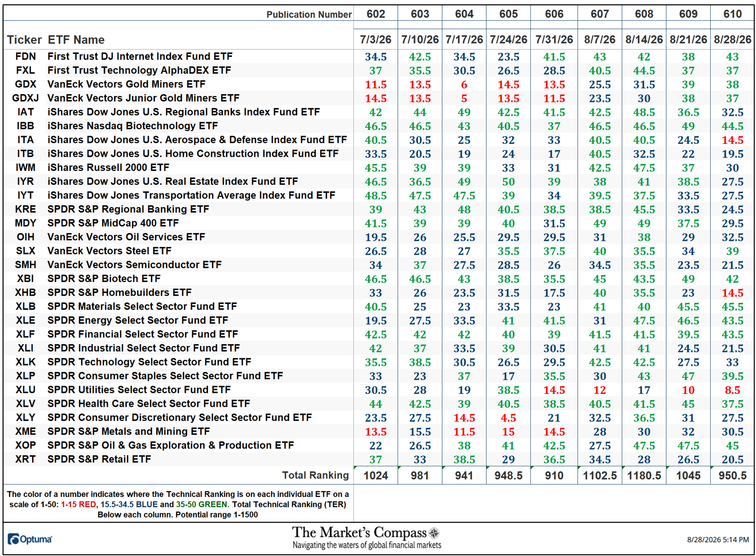Select the GDXJ ticker
This screenshot has width=756, height=556.
pos(25,98)
